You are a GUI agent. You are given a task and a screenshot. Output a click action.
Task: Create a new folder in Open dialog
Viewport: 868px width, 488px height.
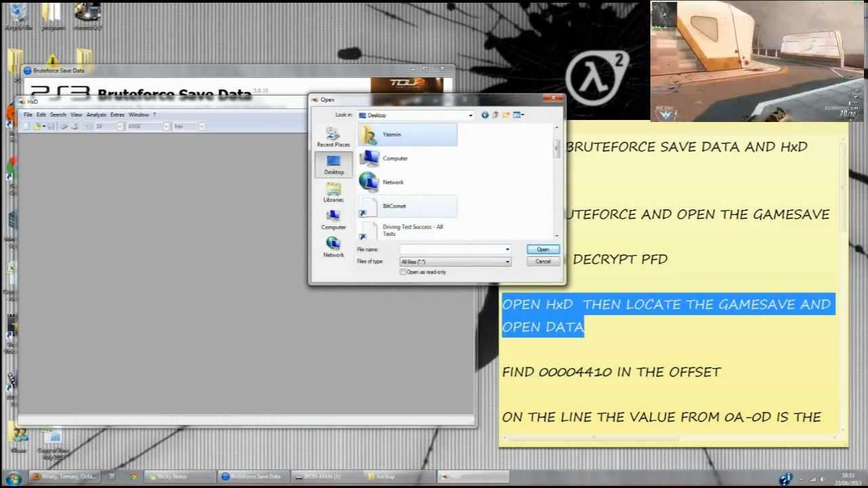[506, 115]
